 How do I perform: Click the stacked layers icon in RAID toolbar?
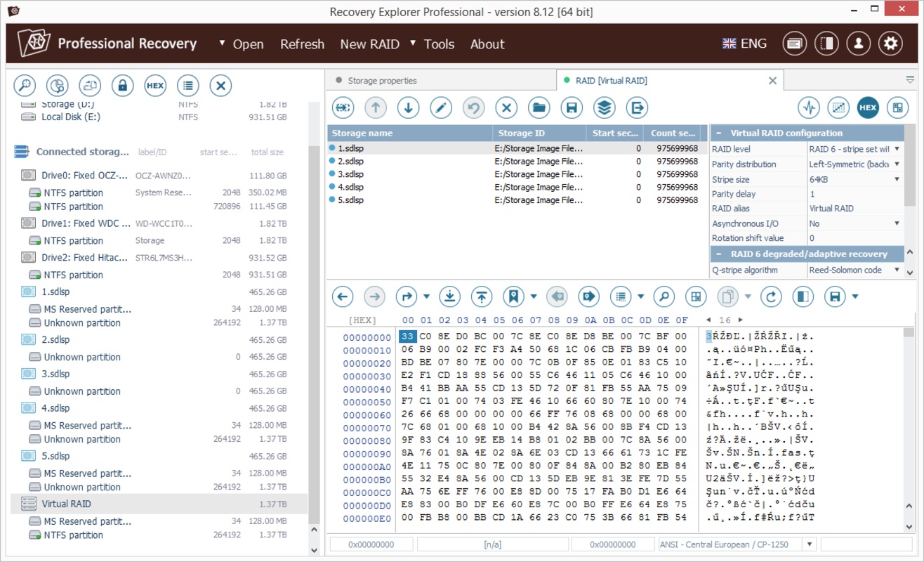click(605, 107)
